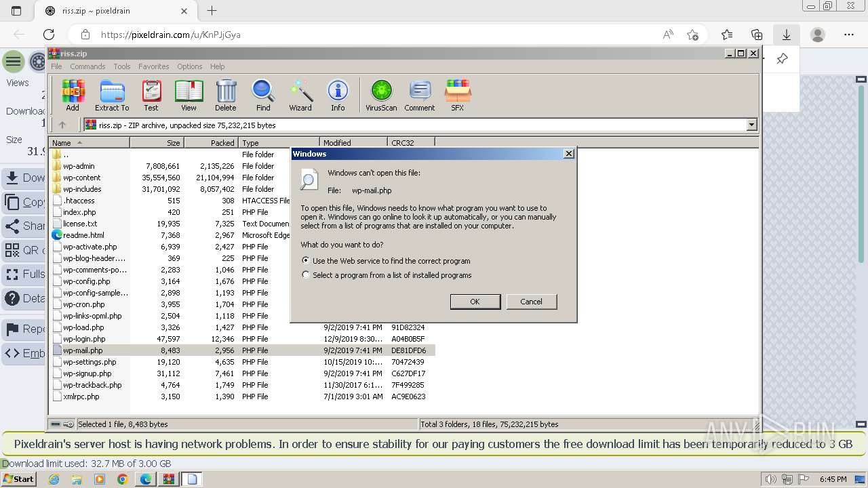868x488 pixels.
Task: Select wp-settings.php file
Action: [90, 362]
